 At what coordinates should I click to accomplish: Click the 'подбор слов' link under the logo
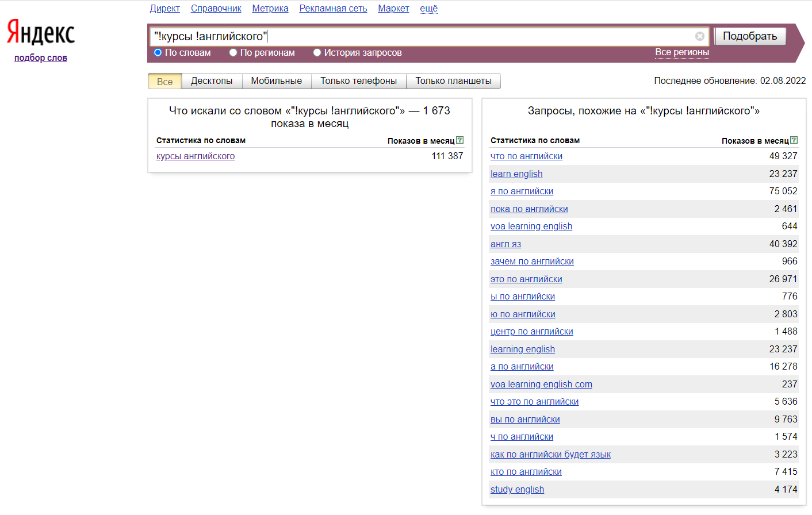(41, 58)
